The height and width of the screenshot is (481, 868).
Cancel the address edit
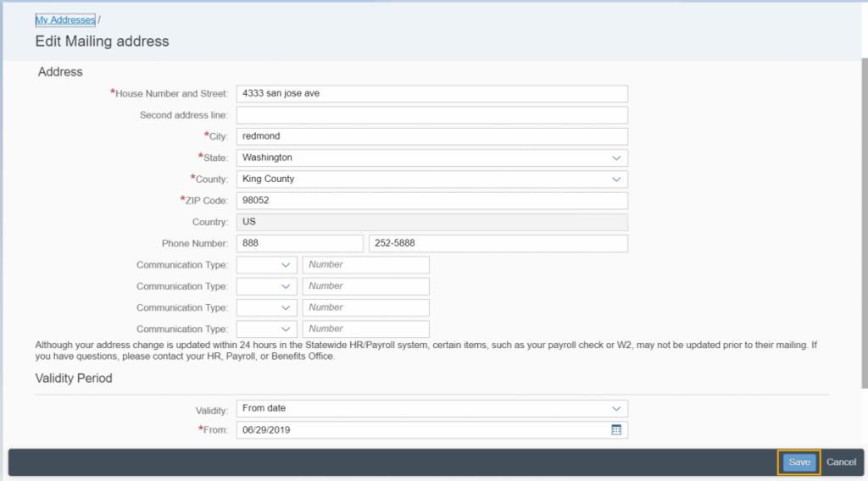pos(841,462)
